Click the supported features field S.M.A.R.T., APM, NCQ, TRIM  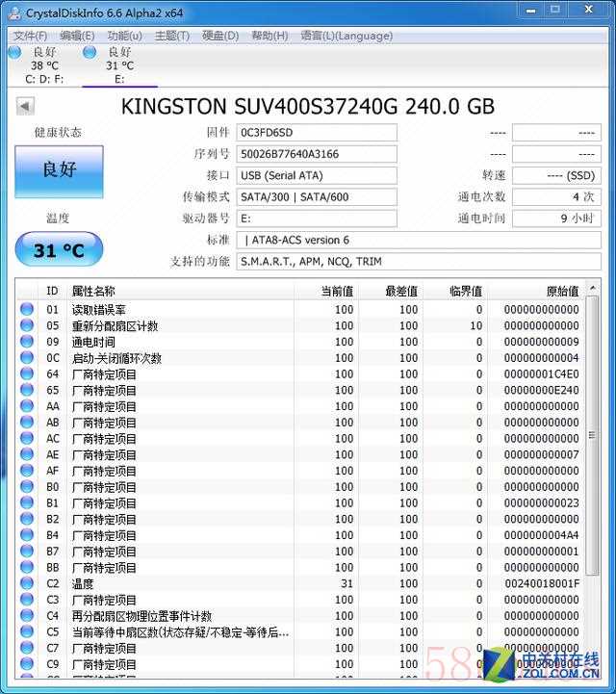(x=419, y=262)
